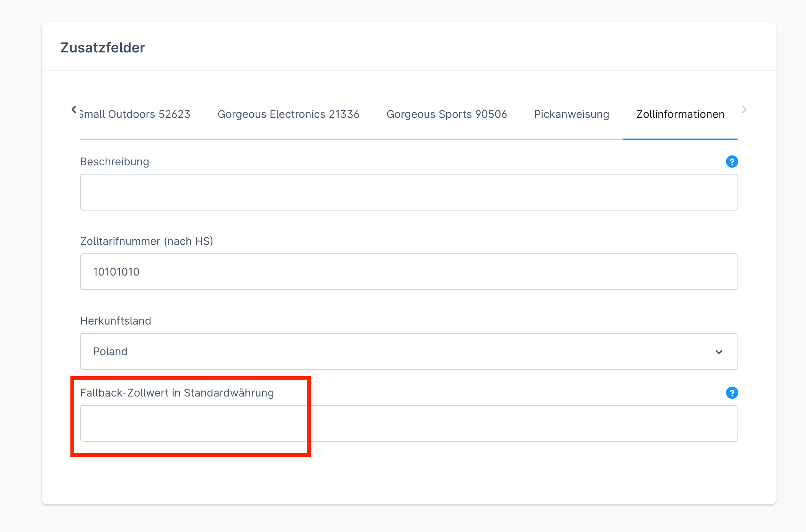Click the Herkunftsland dropdown chevron arrow
This screenshot has height=532, width=806.
coord(719,352)
